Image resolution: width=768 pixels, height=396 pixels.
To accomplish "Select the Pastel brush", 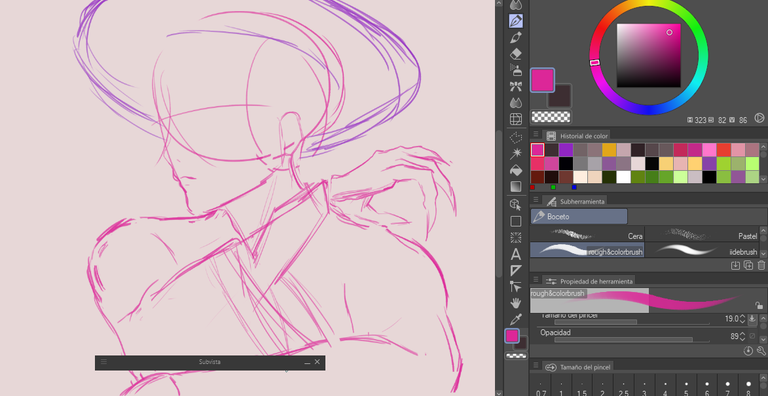I will (702, 234).
